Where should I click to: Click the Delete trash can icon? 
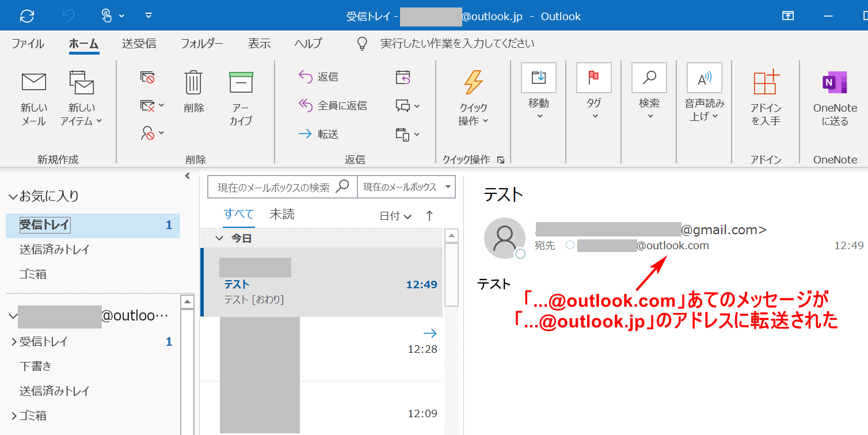point(193,82)
